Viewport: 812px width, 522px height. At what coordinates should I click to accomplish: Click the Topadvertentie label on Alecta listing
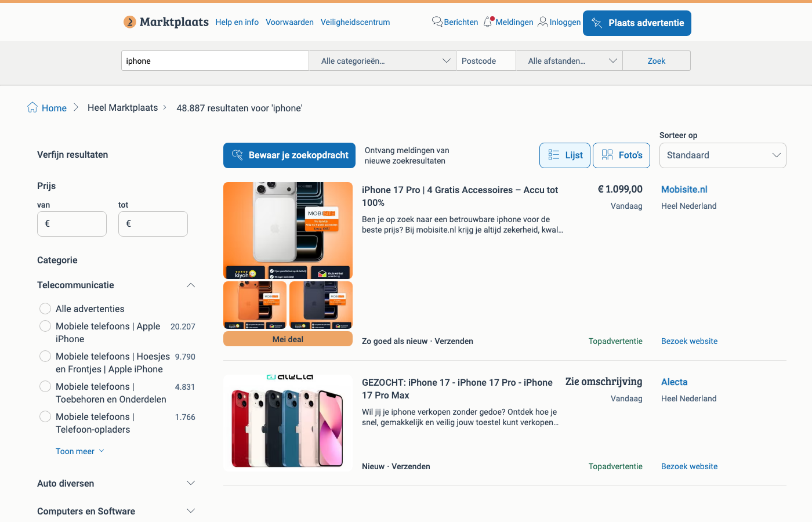[x=615, y=466]
